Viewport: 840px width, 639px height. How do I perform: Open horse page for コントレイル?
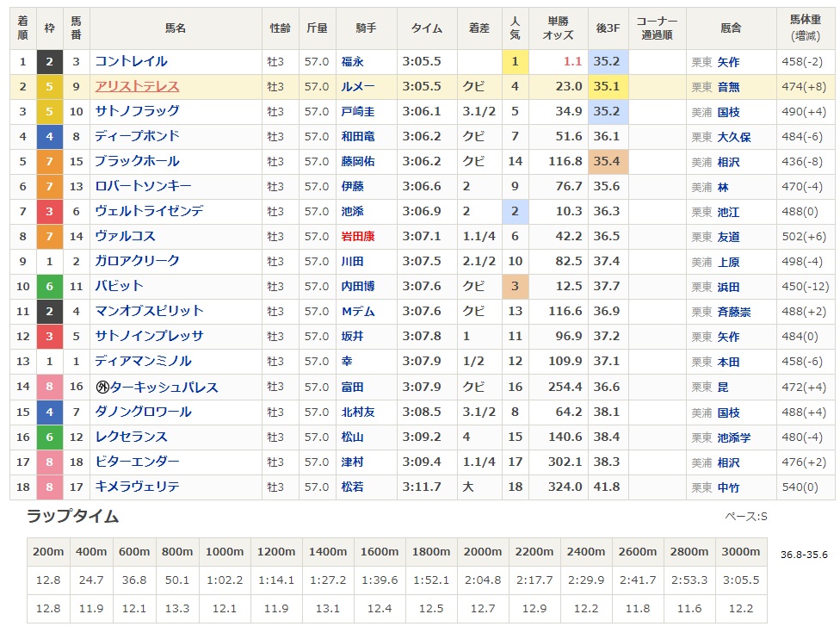[131, 62]
